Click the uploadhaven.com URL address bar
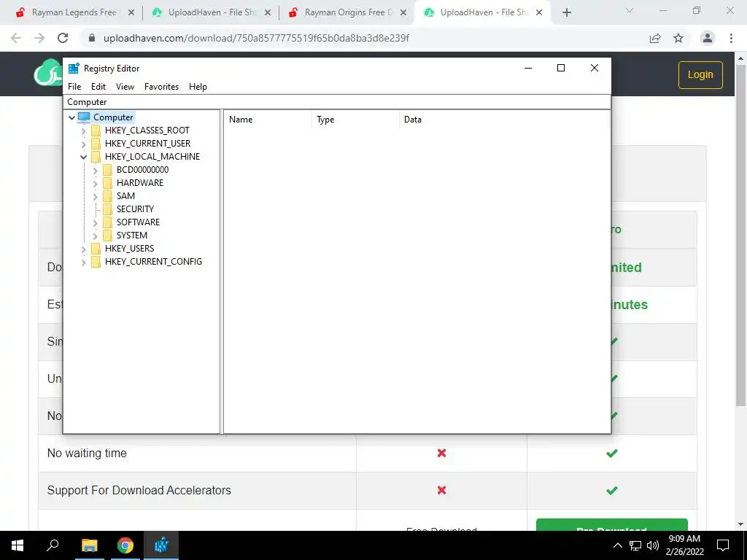747x560 pixels. coord(256,38)
